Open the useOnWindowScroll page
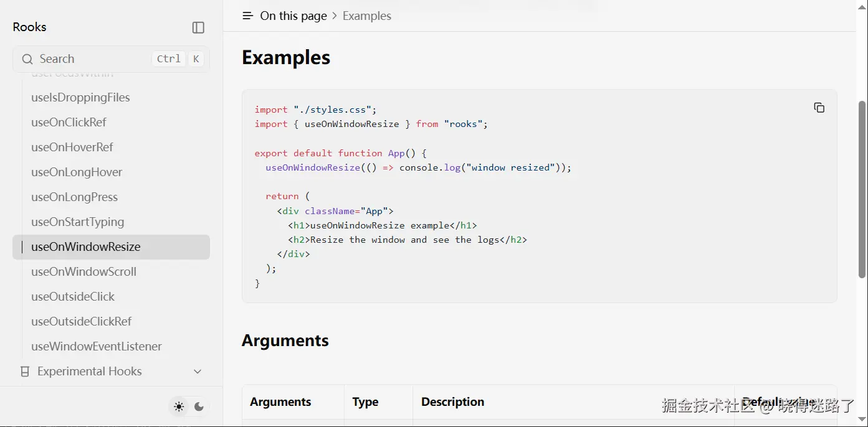The width and height of the screenshot is (868, 427). [83, 272]
